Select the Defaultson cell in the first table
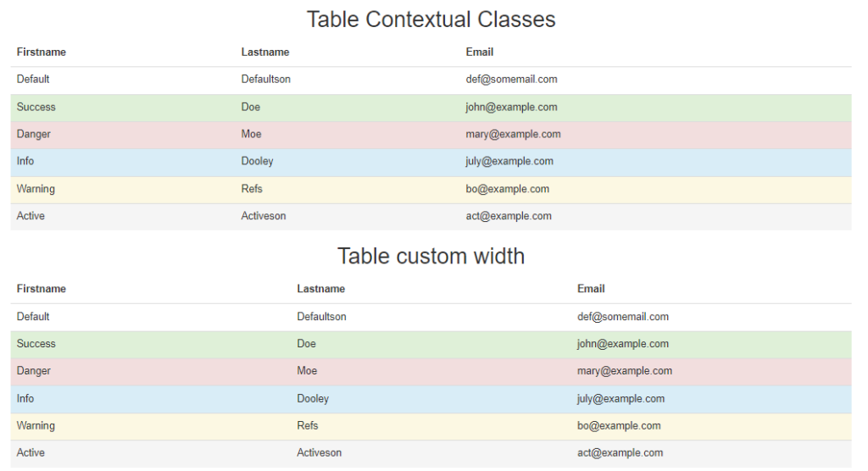 (x=265, y=79)
